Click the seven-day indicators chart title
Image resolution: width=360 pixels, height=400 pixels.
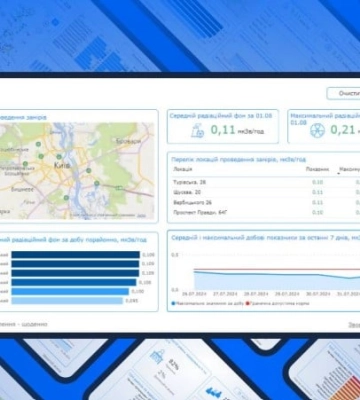(x=266, y=238)
